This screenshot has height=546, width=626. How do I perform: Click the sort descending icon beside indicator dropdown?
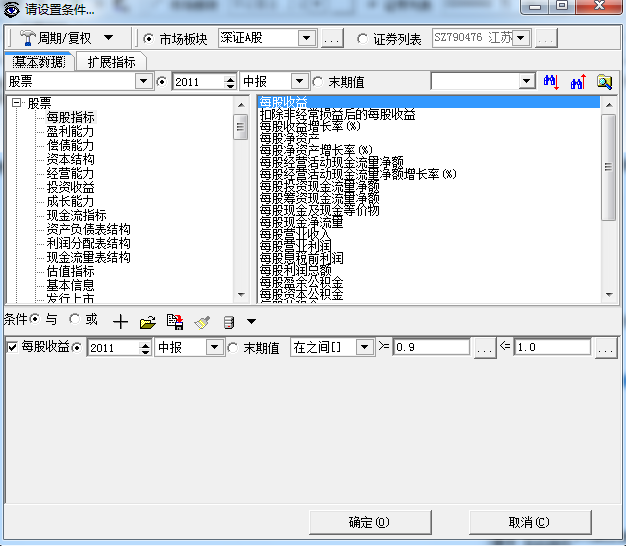tap(551, 81)
